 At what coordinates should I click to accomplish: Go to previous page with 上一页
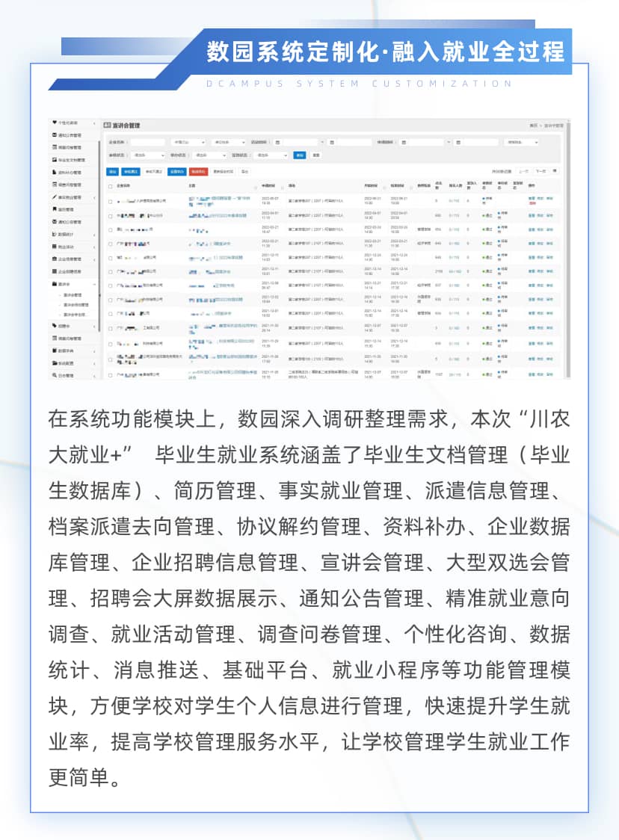[523, 171]
